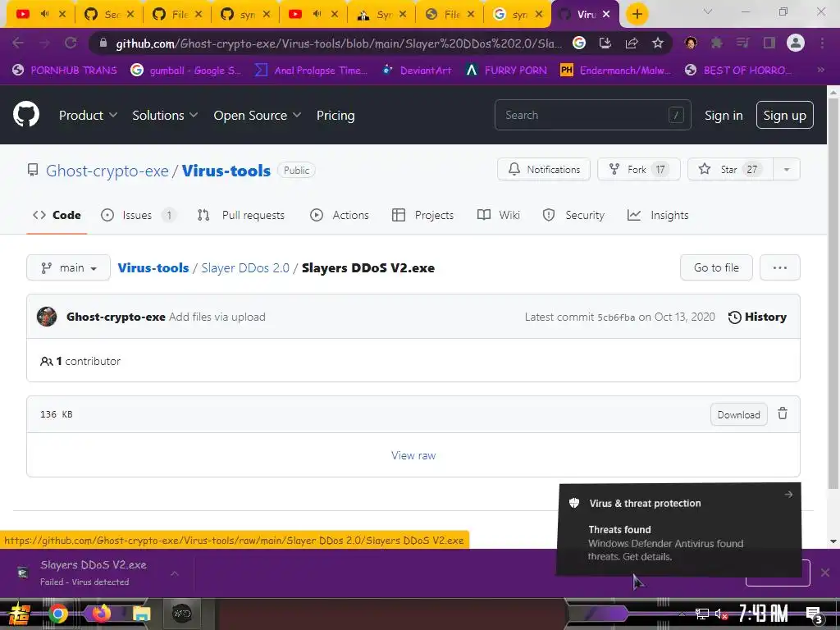
Task: Go back using the browser back arrow
Action: (18, 43)
